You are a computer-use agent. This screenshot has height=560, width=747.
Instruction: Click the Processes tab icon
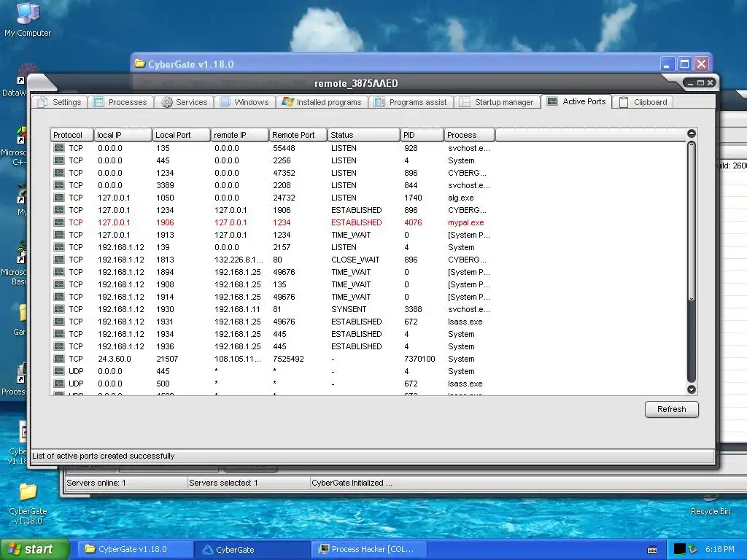98,102
